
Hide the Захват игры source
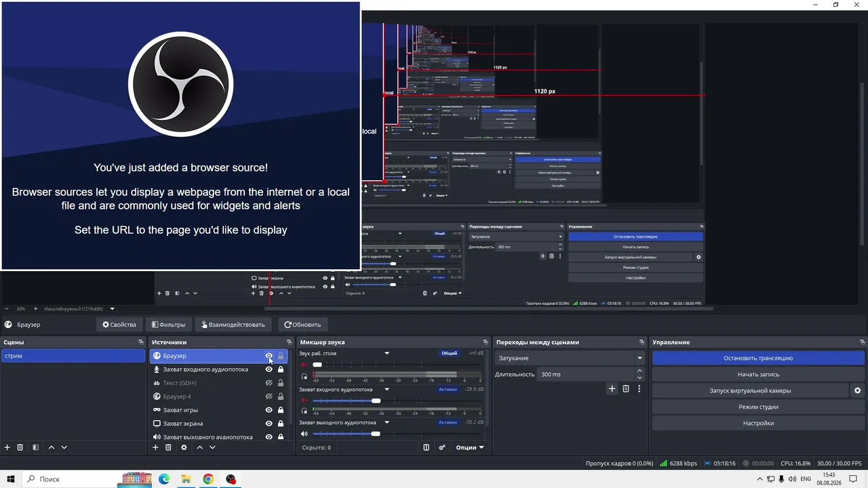point(269,410)
